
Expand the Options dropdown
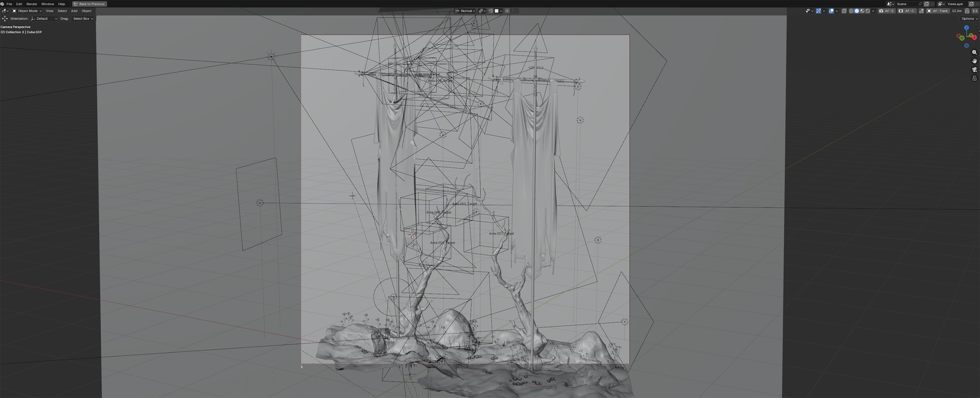click(x=969, y=19)
